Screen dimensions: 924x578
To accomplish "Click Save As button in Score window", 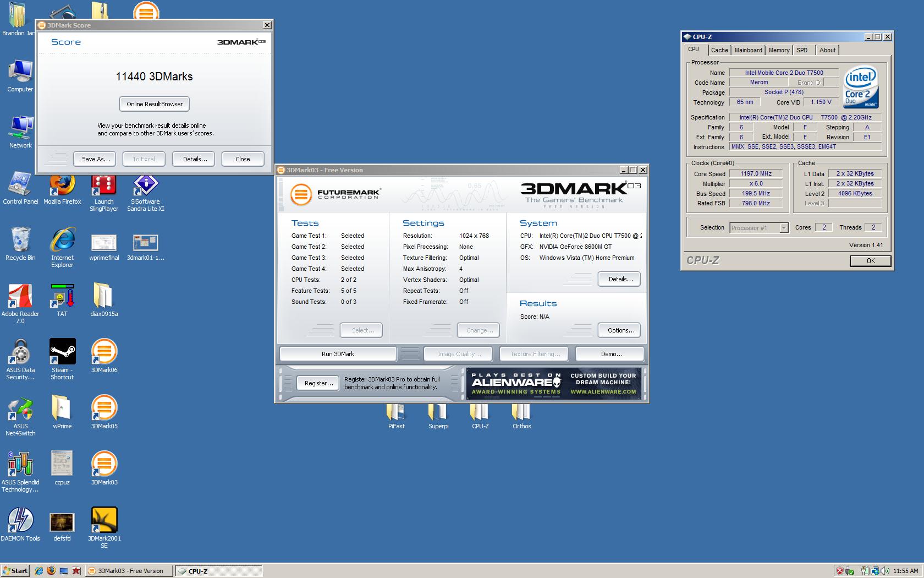I will click(96, 159).
